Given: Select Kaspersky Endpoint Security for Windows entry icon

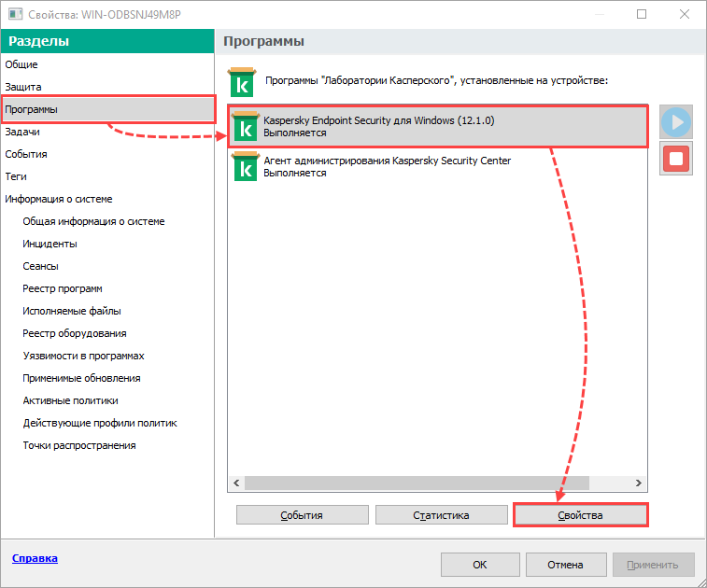Looking at the screenshot, I should (246, 127).
